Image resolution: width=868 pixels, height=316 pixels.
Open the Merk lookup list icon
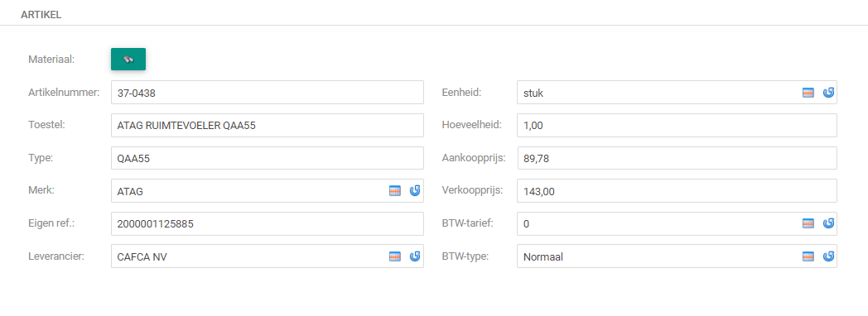point(395,191)
